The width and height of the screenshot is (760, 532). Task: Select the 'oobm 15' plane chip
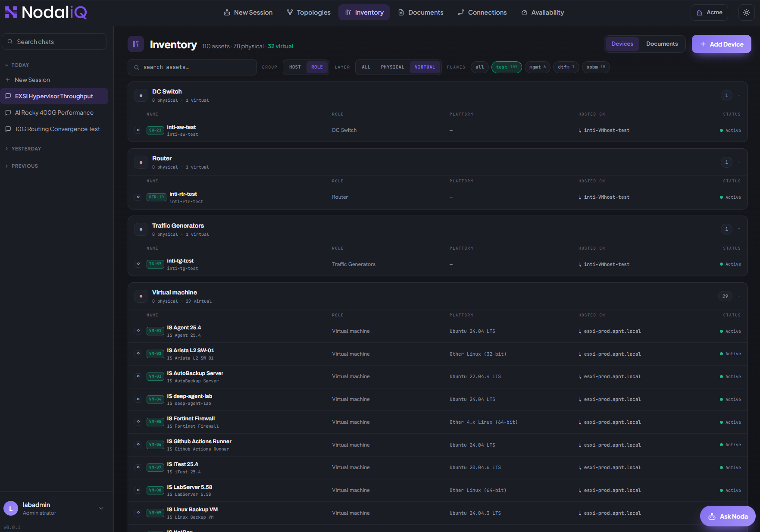pos(596,67)
